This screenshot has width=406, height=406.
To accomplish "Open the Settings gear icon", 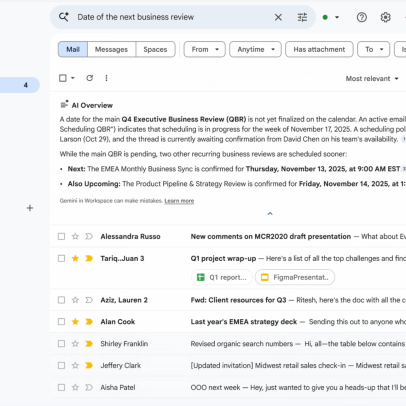I will 385,17.
